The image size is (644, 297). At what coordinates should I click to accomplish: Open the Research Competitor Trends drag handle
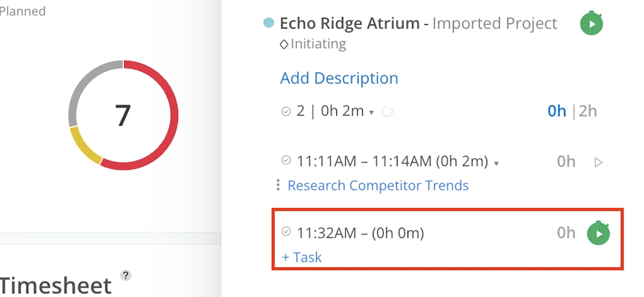click(x=278, y=185)
